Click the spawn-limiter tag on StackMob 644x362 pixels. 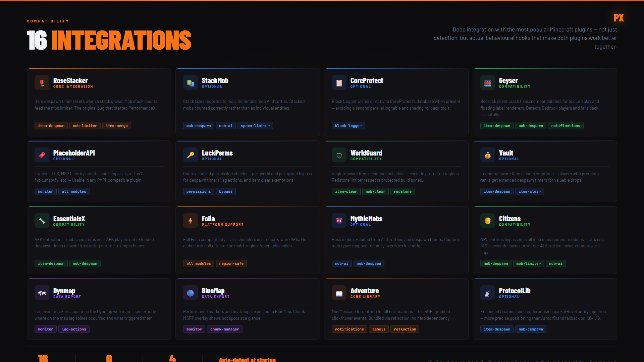coord(255,126)
